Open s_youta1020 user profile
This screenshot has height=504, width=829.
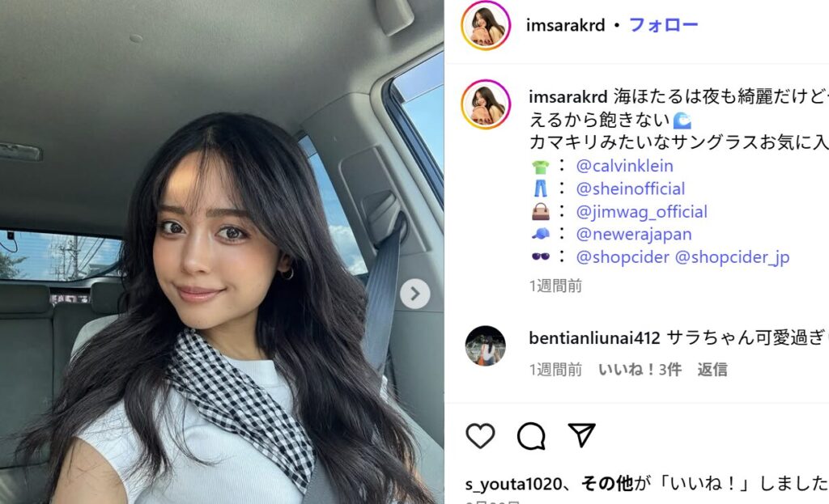coord(513,484)
